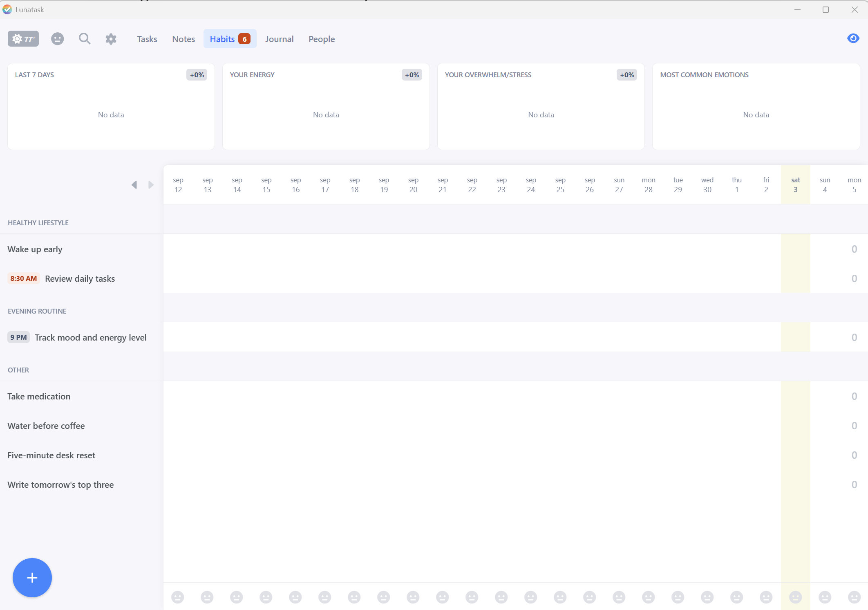This screenshot has height=610, width=868.
Task: Select the Healthy Lifestyle section header
Action: coord(38,223)
